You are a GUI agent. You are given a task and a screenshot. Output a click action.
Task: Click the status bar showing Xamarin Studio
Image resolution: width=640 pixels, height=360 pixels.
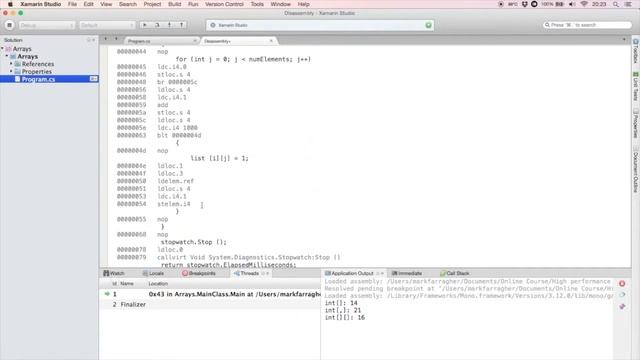320,25
